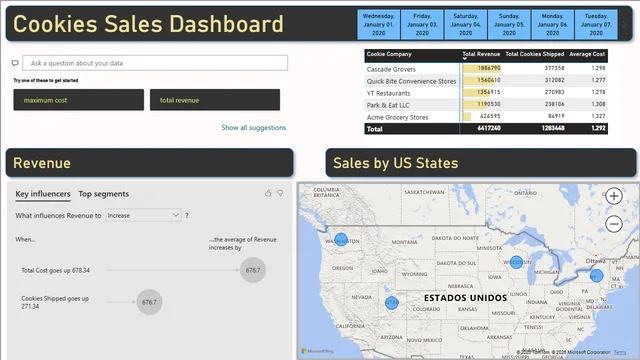Switch to the Key influencers tab
Screen dimensions: 640x360
pos(43,194)
